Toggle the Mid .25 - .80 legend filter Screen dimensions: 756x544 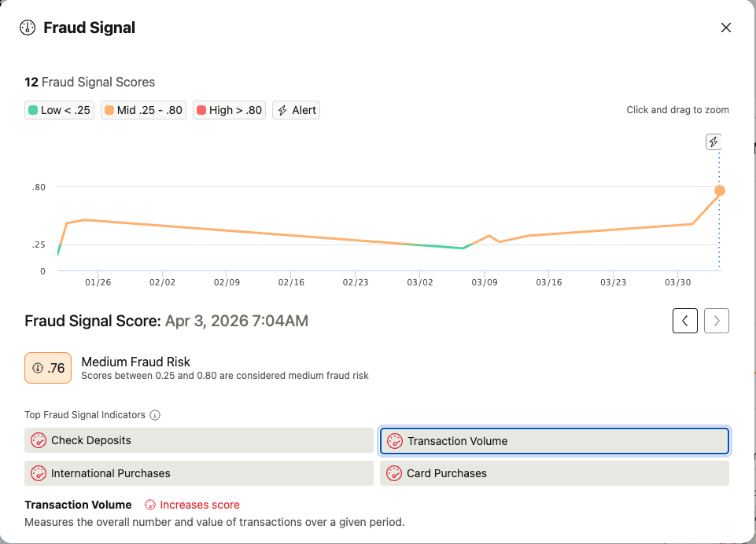tap(143, 110)
